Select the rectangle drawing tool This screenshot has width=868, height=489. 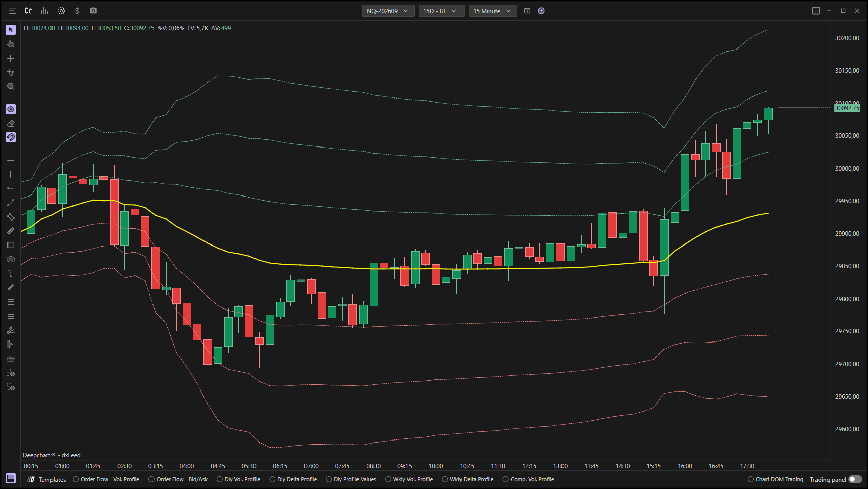point(11,245)
